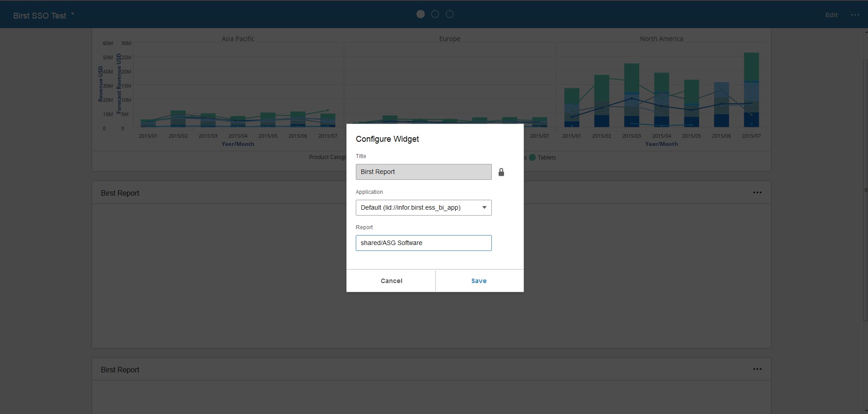The height and width of the screenshot is (414, 868).
Task: Open the lower Birst Report widget's ellipsis menu
Action: pos(757,369)
